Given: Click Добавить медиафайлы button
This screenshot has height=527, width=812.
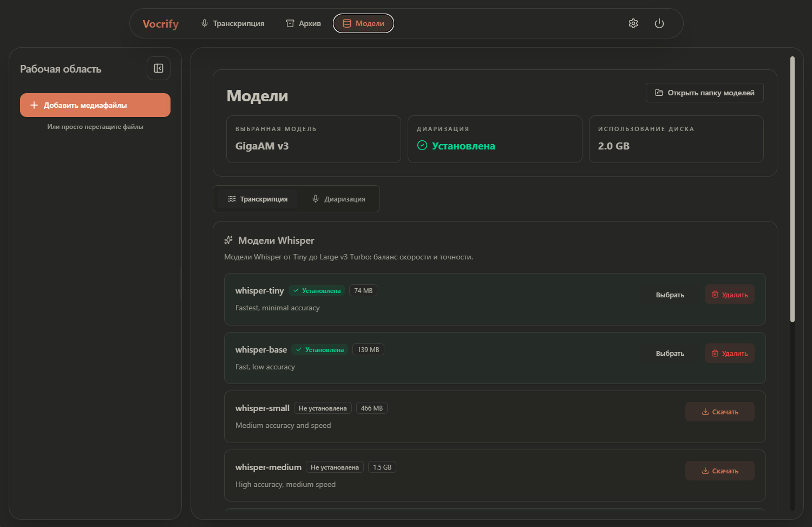Looking at the screenshot, I should point(95,105).
